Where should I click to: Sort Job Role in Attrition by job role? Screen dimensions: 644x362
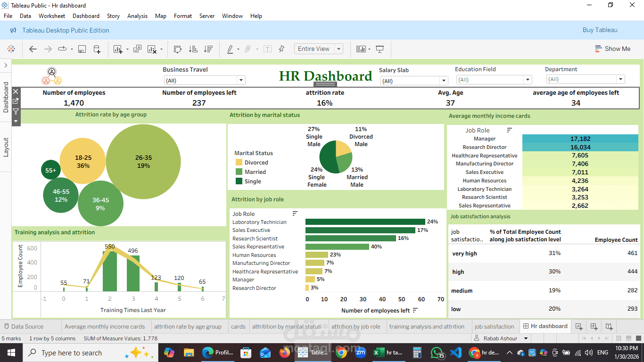pyautogui.click(x=295, y=214)
